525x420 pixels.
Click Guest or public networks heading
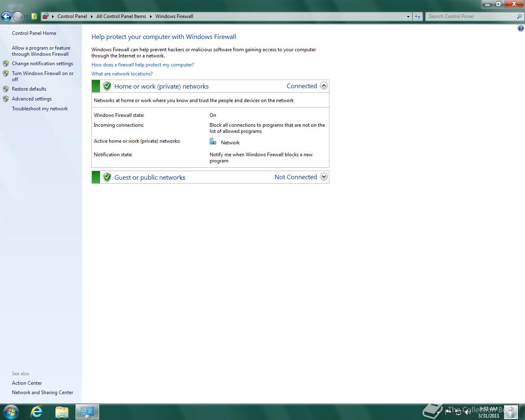tap(150, 178)
